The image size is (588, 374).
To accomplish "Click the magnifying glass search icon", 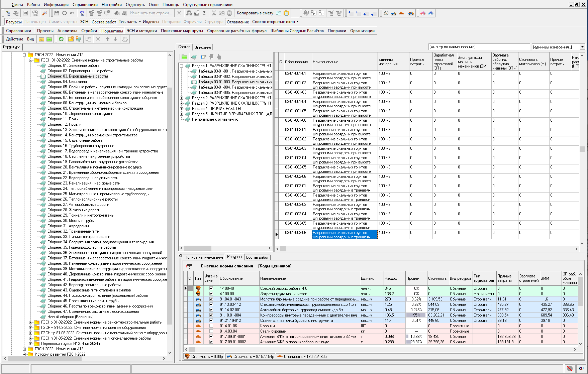I will (44, 13).
